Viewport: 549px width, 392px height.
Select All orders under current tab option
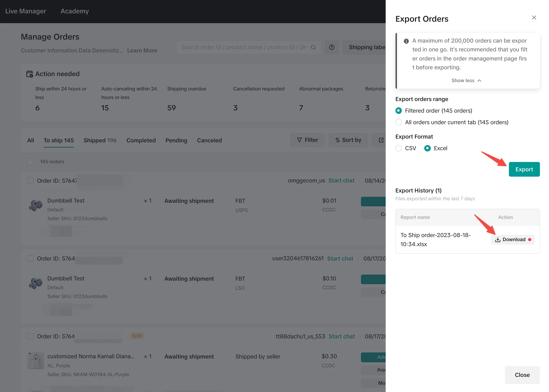[399, 122]
